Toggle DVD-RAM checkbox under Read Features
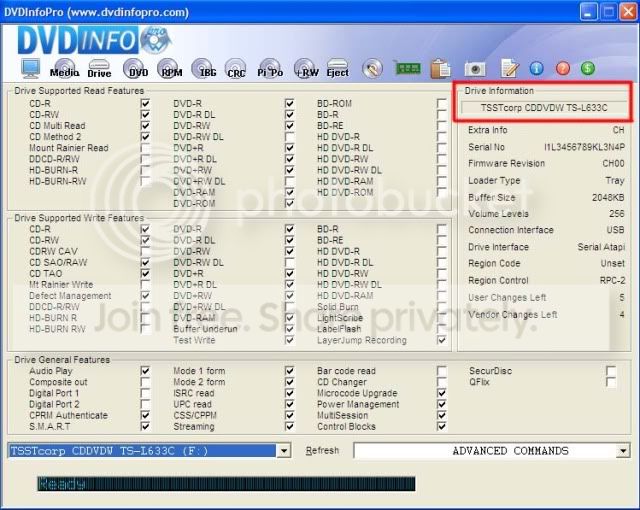 (x=289, y=192)
